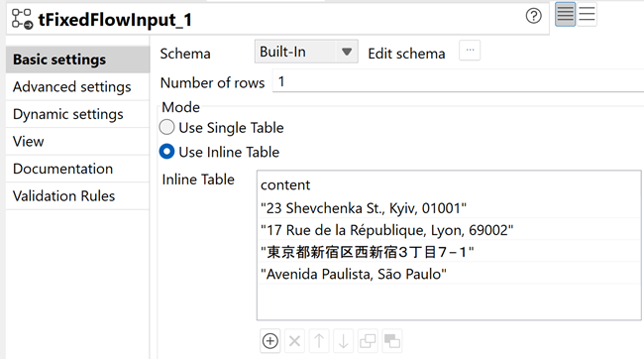
Task: Click the tFixedFlowInput_1 title text
Action: coord(115,20)
